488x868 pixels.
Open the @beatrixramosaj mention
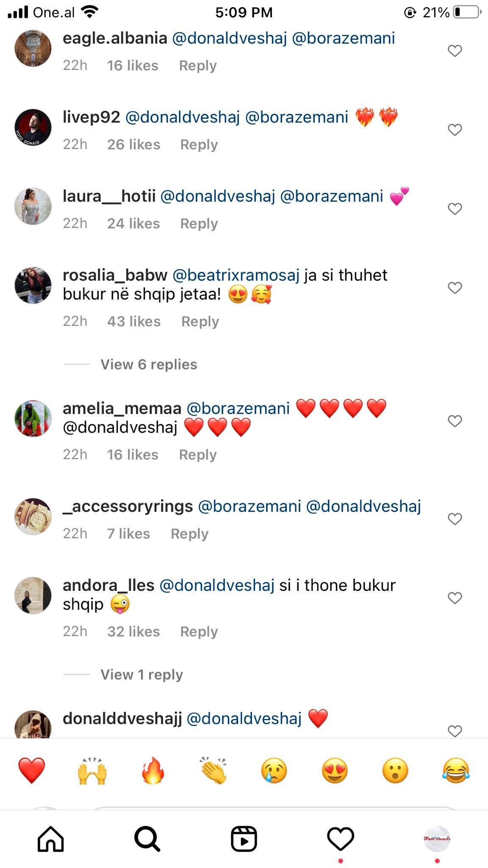[236, 275]
